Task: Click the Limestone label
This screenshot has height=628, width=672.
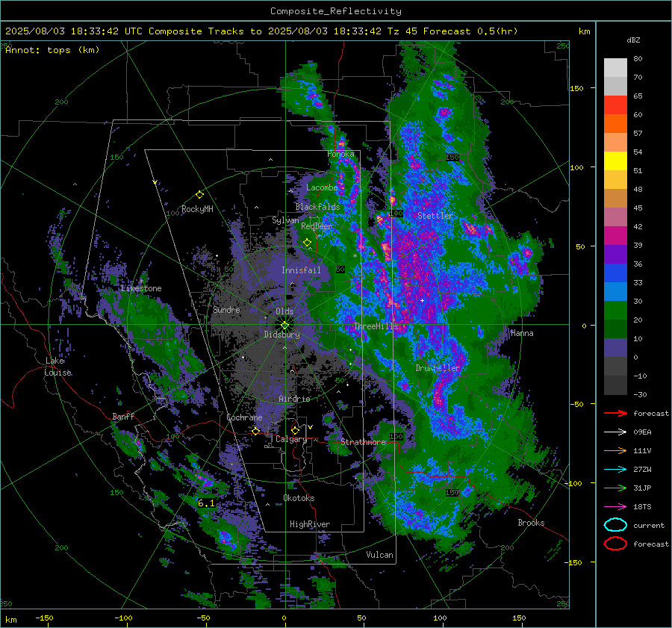Action: point(141,288)
